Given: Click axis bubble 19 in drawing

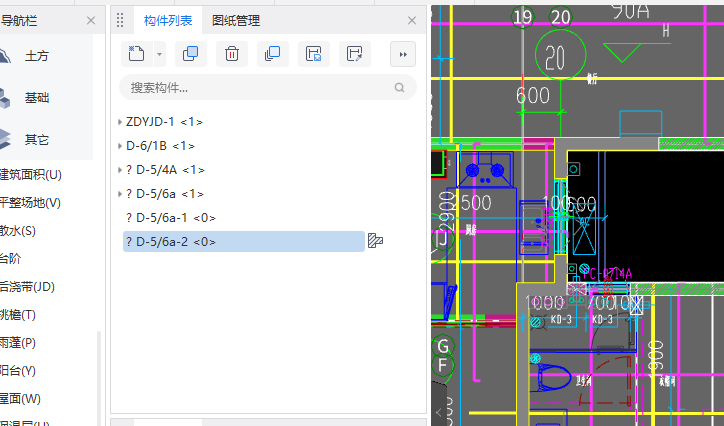Looking at the screenshot, I should (x=522, y=17).
